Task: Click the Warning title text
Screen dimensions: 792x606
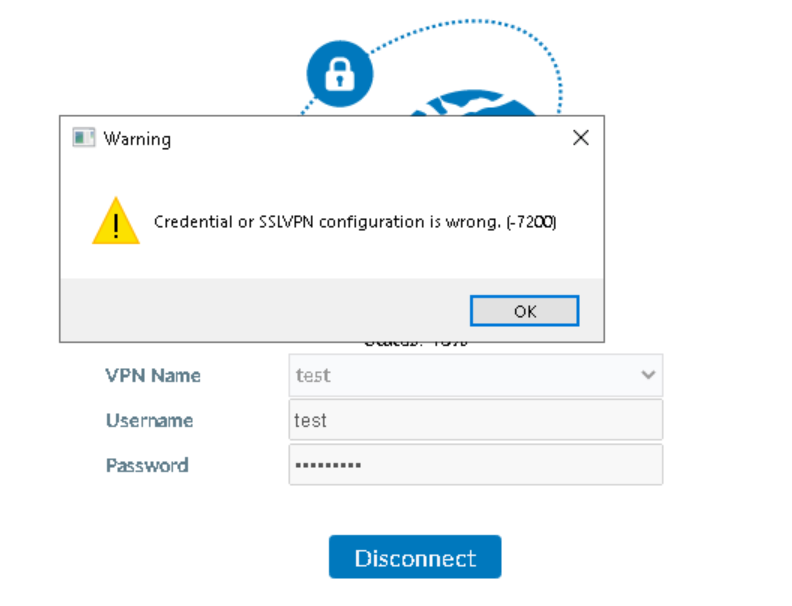Action: [x=137, y=139]
